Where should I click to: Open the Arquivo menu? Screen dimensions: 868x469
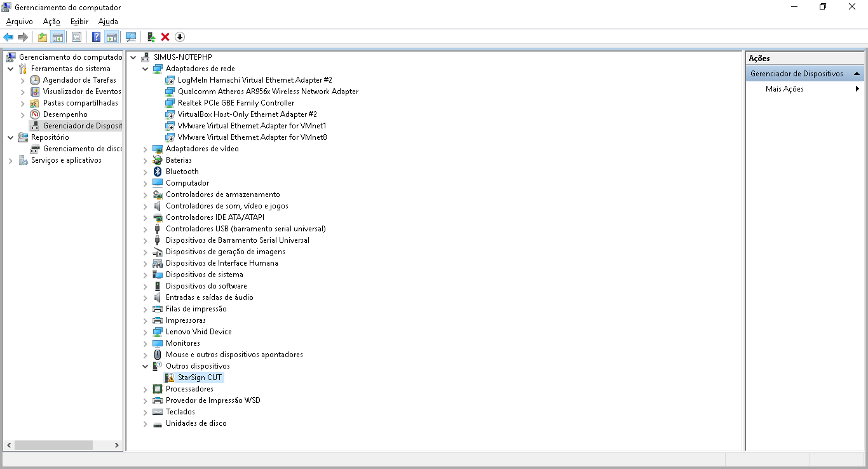tap(19, 22)
